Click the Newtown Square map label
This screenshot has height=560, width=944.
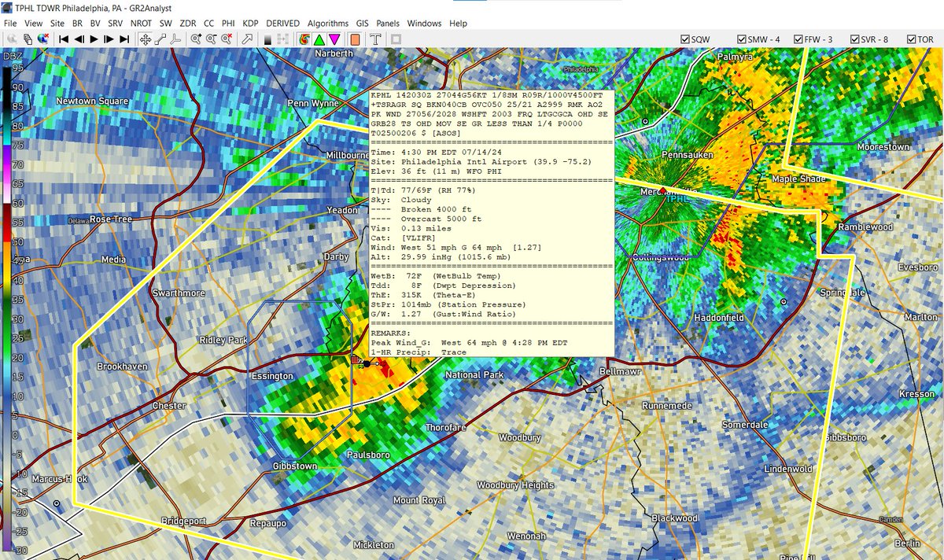92,101
